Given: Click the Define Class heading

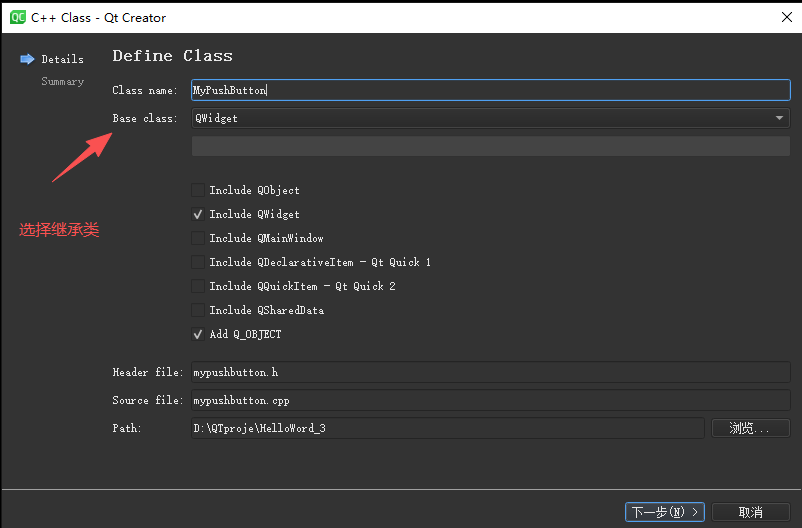Looking at the screenshot, I should tap(172, 56).
